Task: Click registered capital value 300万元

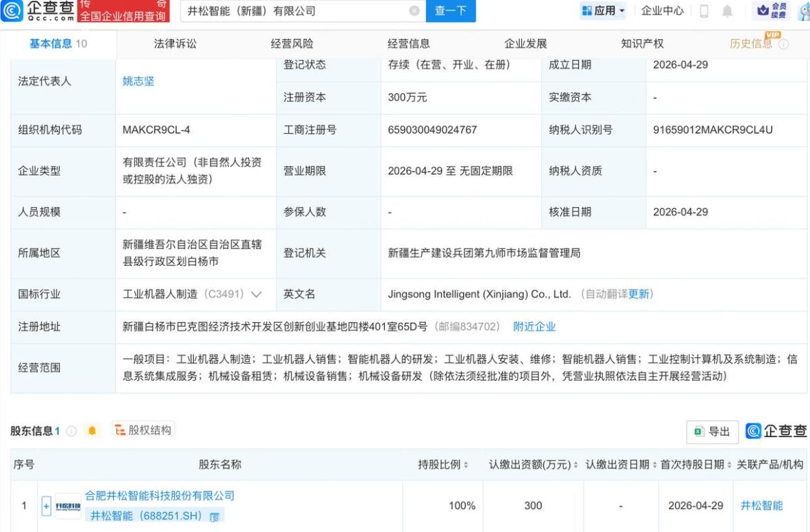Action: [408, 97]
